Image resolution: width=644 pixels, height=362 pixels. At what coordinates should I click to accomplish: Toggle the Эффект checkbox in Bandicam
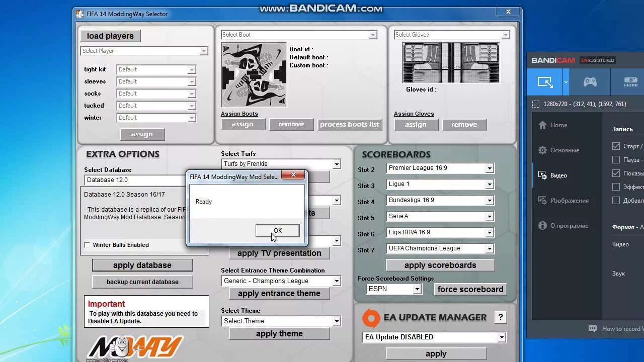(616, 187)
